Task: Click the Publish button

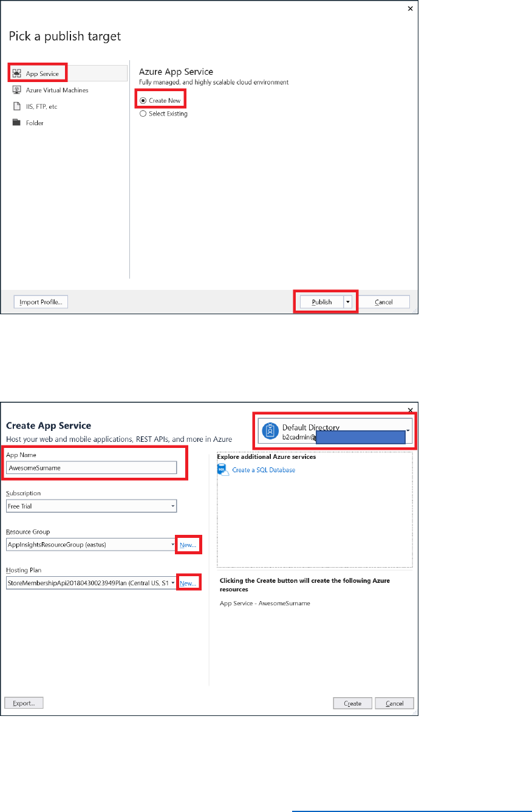Action: (x=322, y=302)
